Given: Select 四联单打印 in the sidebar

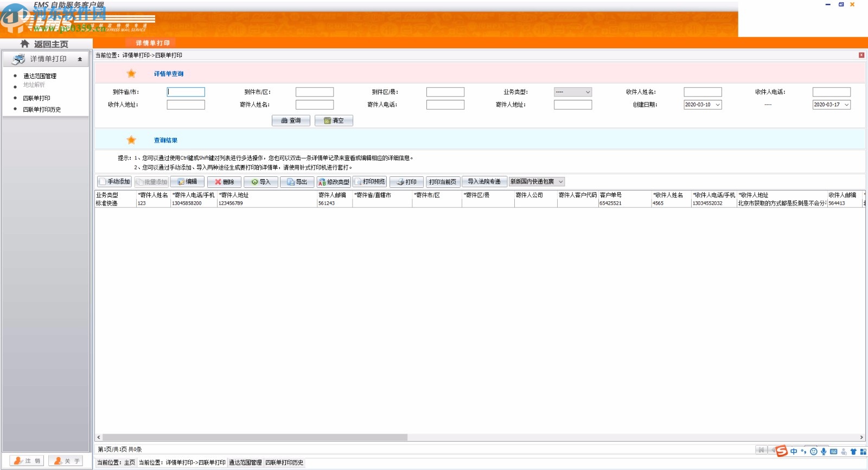Looking at the screenshot, I should click(x=36, y=98).
